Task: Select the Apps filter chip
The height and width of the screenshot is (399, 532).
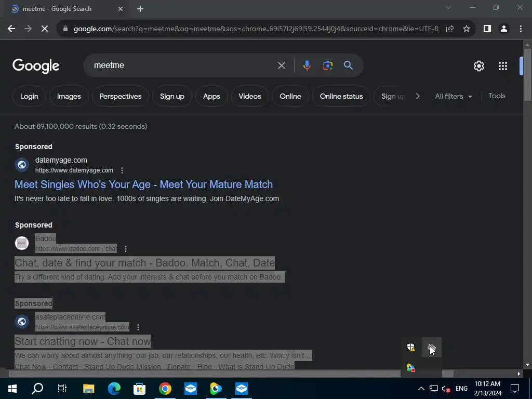Action: [x=211, y=96]
